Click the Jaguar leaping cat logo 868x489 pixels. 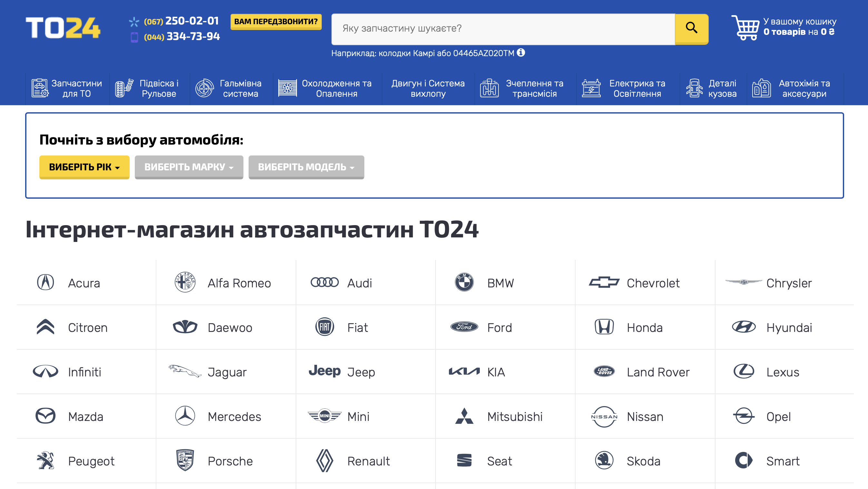185,371
